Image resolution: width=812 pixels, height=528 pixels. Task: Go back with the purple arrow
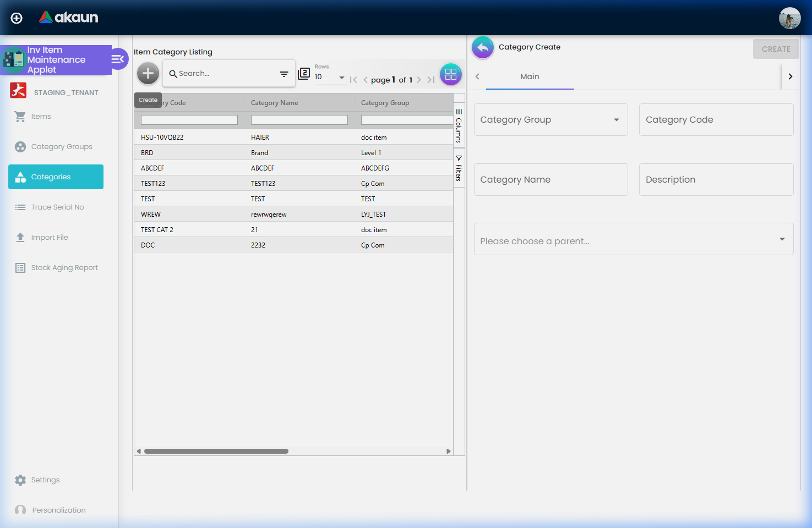483,47
